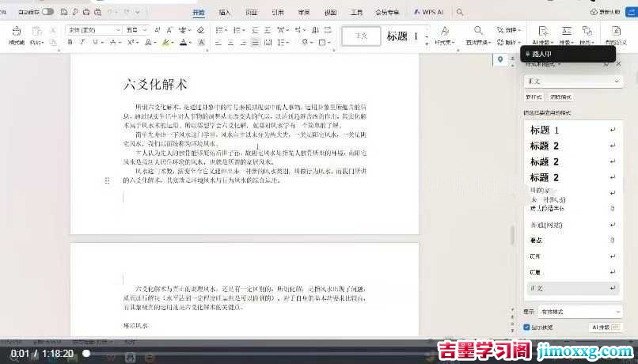638x364 pixels.
Task: Apply the 正文 style from the ribbon gallery
Action: point(361,36)
